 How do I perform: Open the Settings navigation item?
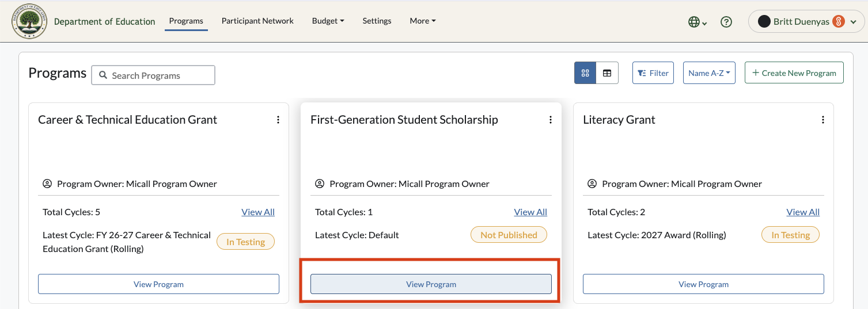coord(377,21)
